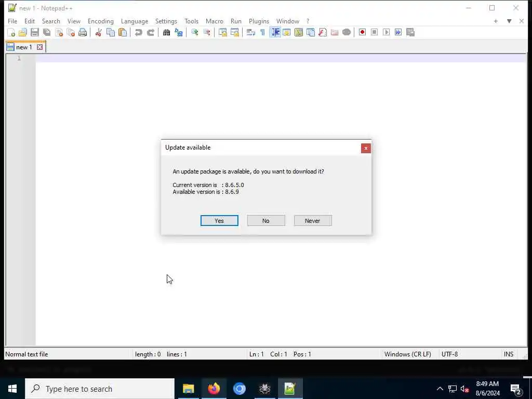
Task: Click Never in Update available dialog
Action: point(312,220)
